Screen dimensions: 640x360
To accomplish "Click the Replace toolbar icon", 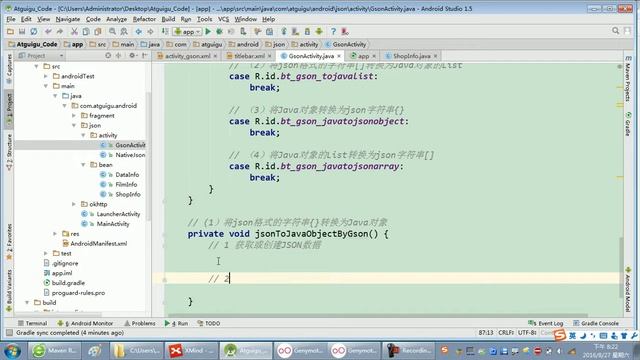I will tap(124, 31).
